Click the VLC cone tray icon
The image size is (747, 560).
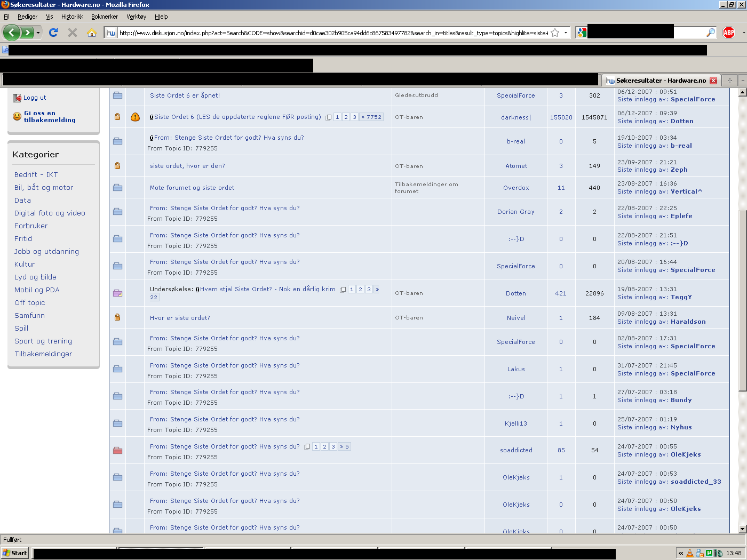[690, 554]
